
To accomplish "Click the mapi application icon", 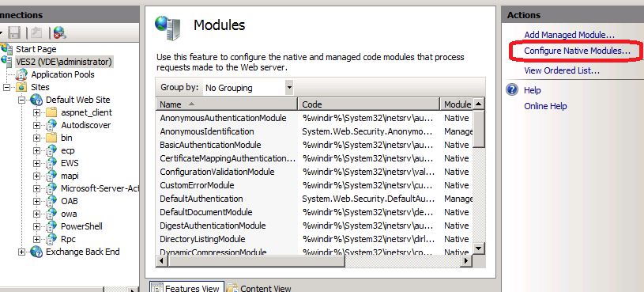I will click(x=51, y=176).
